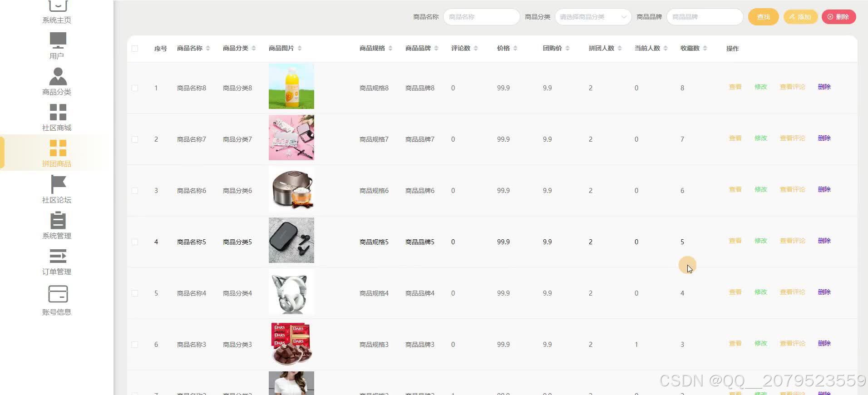Image resolution: width=868 pixels, height=395 pixels.
Task: Sort by 价格 column arrows
Action: click(x=515, y=48)
